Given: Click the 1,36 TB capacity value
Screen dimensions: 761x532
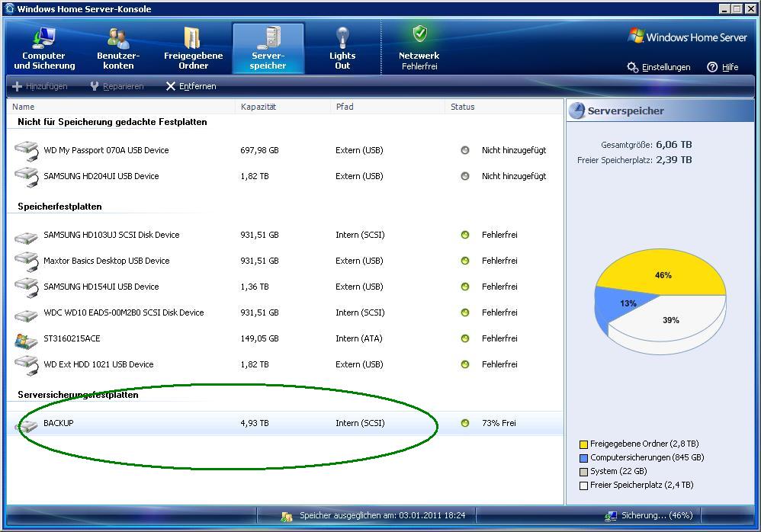Looking at the screenshot, I should [x=255, y=287].
